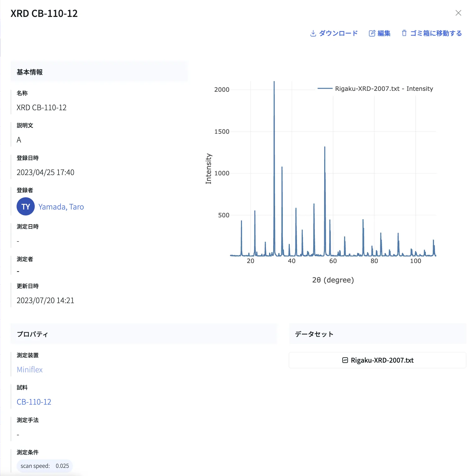Click the 登録者 field label
The height and width of the screenshot is (476, 470).
click(25, 190)
